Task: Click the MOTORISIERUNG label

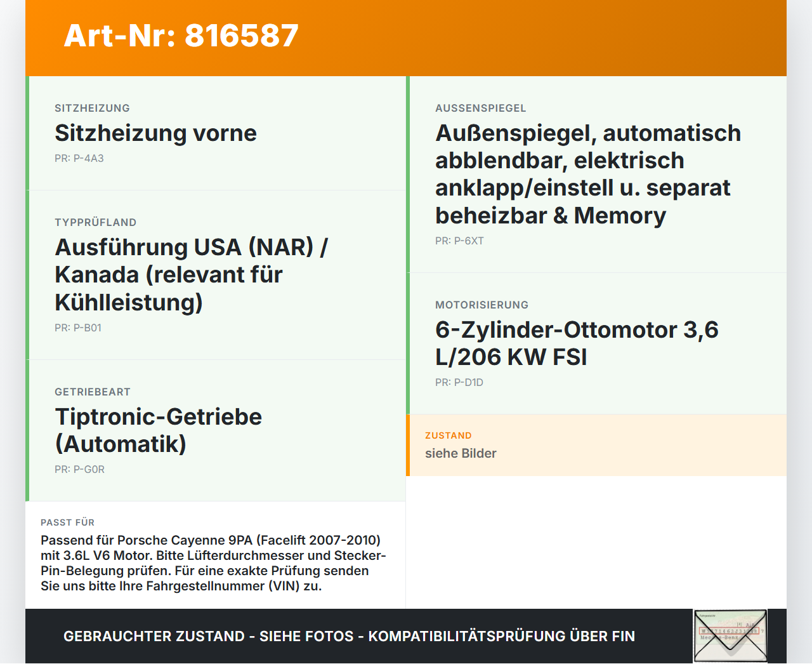Action: [482, 305]
